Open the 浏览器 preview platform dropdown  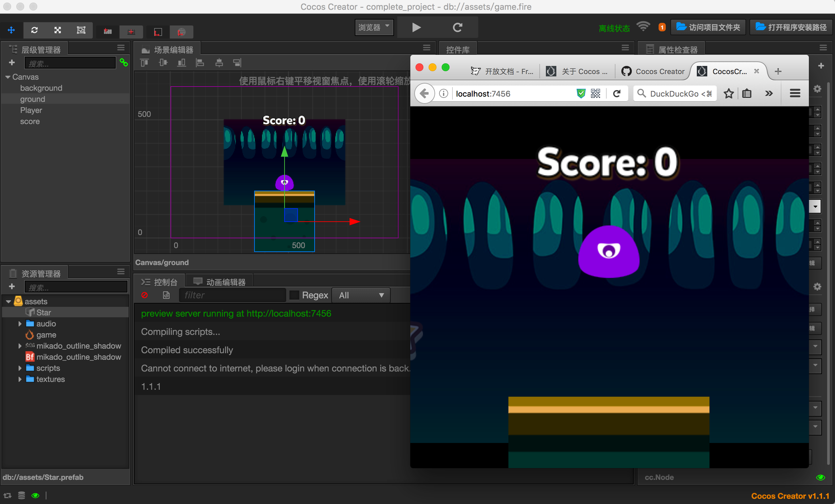click(x=374, y=27)
